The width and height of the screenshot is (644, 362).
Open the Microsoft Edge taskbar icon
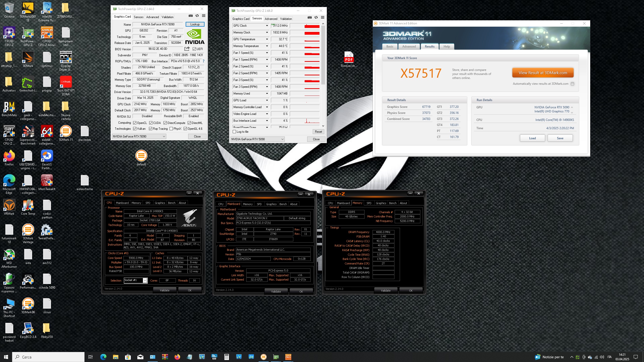tap(103, 357)
